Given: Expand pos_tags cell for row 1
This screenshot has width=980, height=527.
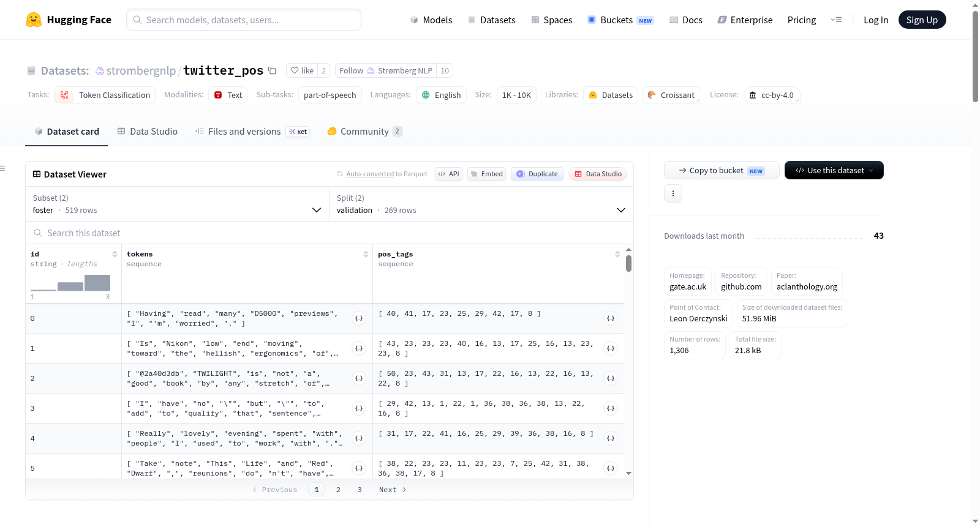Looking at the screenshot, I should click(x=611, y=348).
